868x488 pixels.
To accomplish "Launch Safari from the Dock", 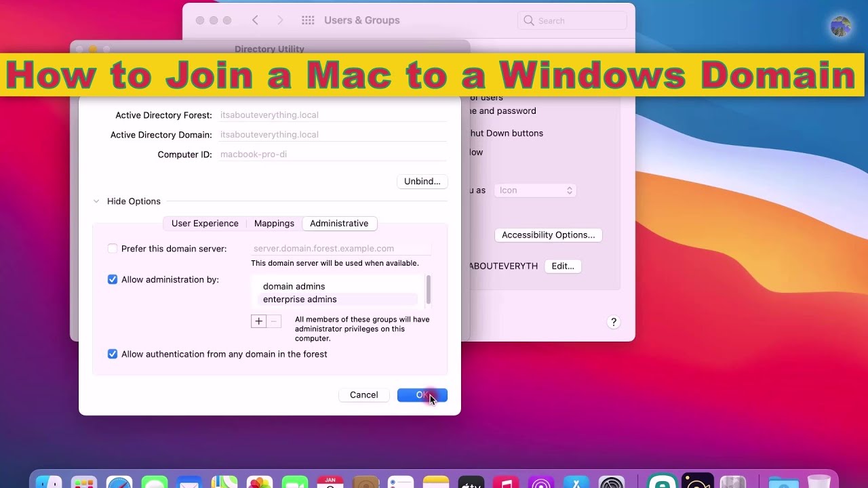I will pyautogui.click(x=119, y=483).
